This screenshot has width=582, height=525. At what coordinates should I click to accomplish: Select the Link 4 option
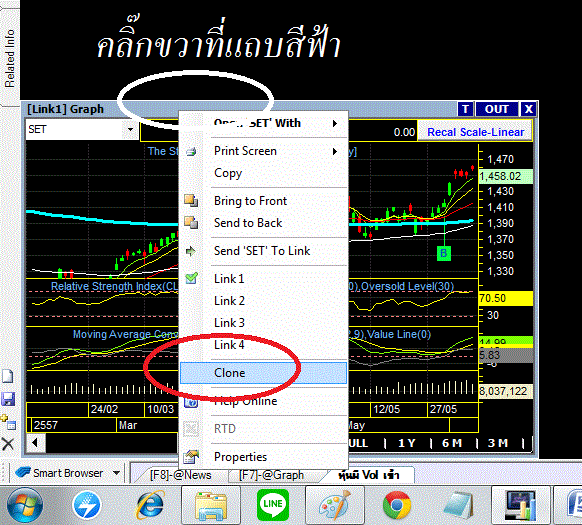(263, 345)
